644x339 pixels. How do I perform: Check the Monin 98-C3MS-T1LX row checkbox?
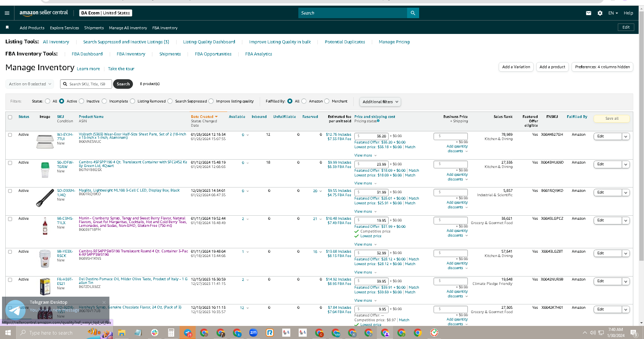(10, 219)
